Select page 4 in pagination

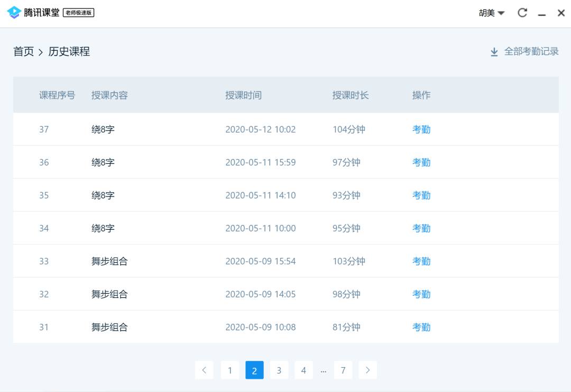tap(303, 370)
